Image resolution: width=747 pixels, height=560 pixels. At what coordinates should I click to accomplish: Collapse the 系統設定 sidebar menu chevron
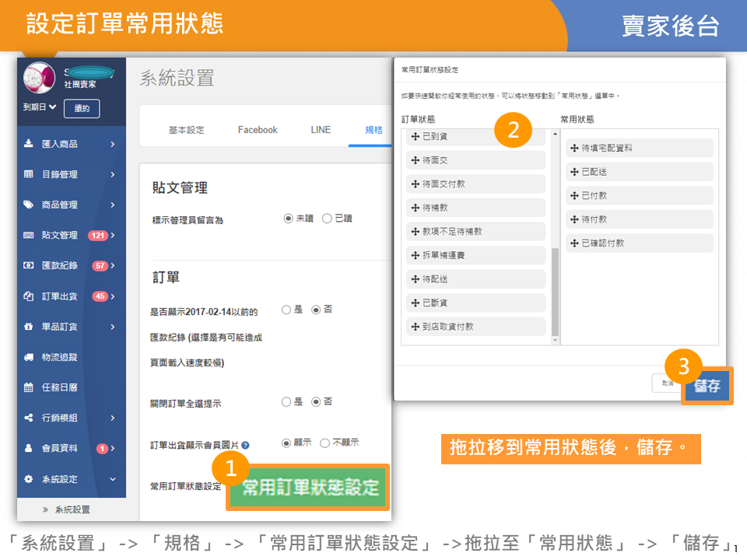(112, 479)
